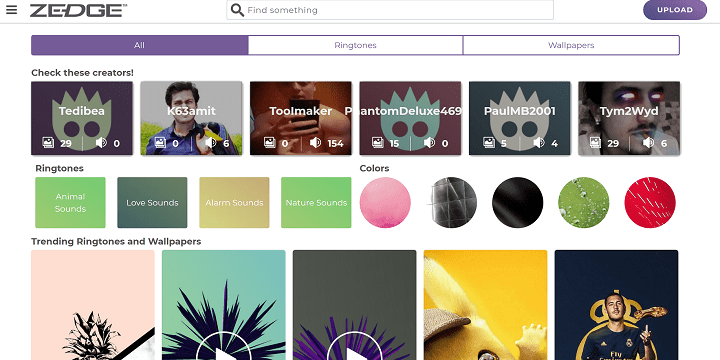This screenshot has height=360, width=720.
Task: Click speaker icon beside 154 on Toolmaker
Action: tap(315, 143)
